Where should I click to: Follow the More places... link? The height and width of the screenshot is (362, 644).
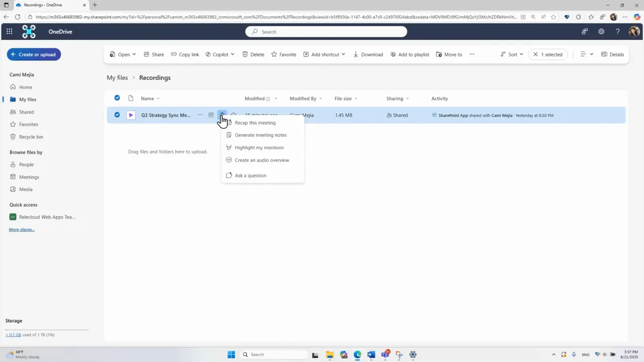(22, 230)
